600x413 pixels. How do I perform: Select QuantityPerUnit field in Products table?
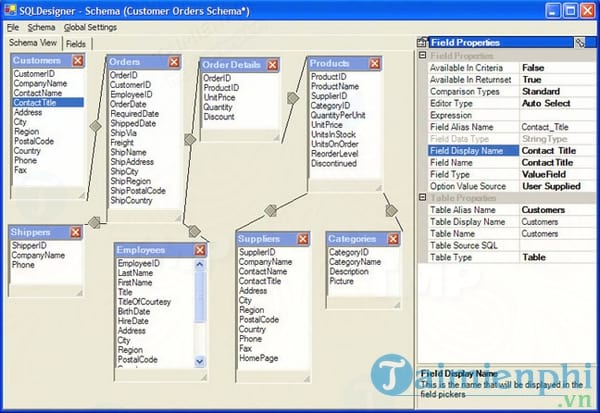[338, 115]
